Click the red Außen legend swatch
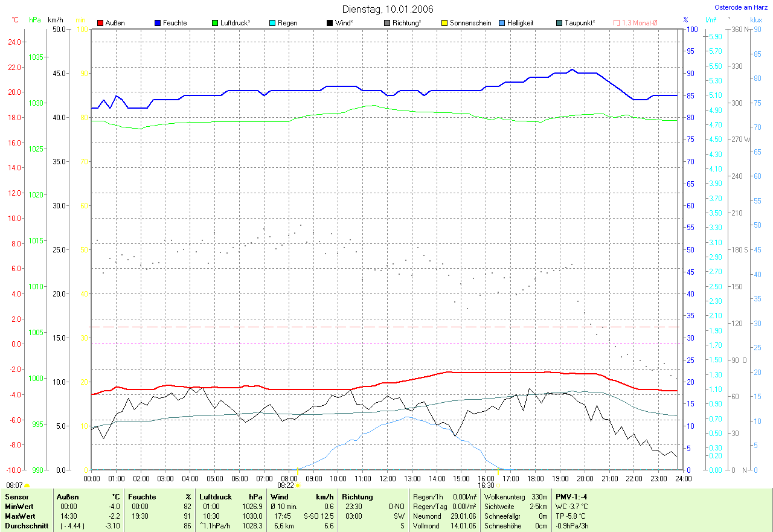This screenshot has height=532, width=773. tap(100, 23)
